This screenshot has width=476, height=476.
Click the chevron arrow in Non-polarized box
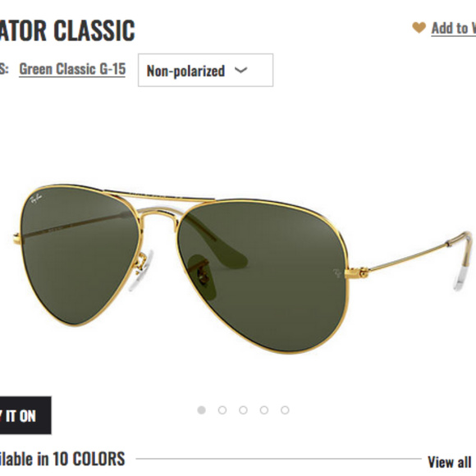(240, 71)
